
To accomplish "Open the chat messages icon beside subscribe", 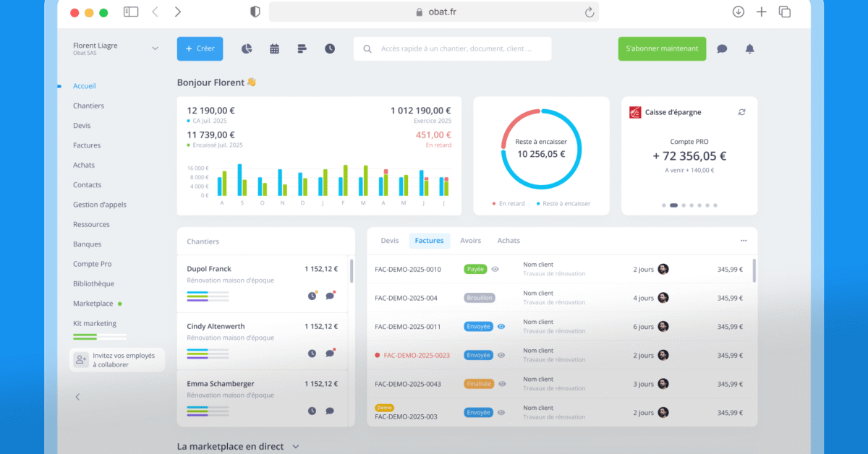I will click(722, 48).
